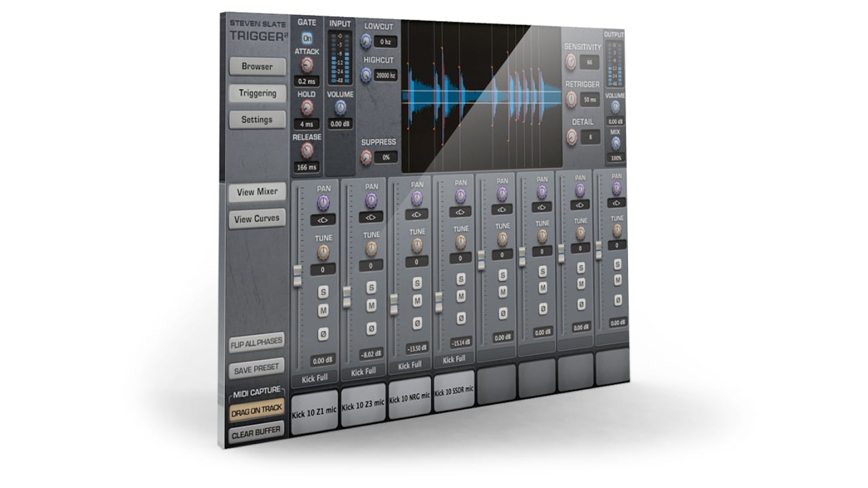Screen dimensions: 868x488
Task: Click Tune knob on Kick 10 SSDR mic channel
Action: point(461,242)
